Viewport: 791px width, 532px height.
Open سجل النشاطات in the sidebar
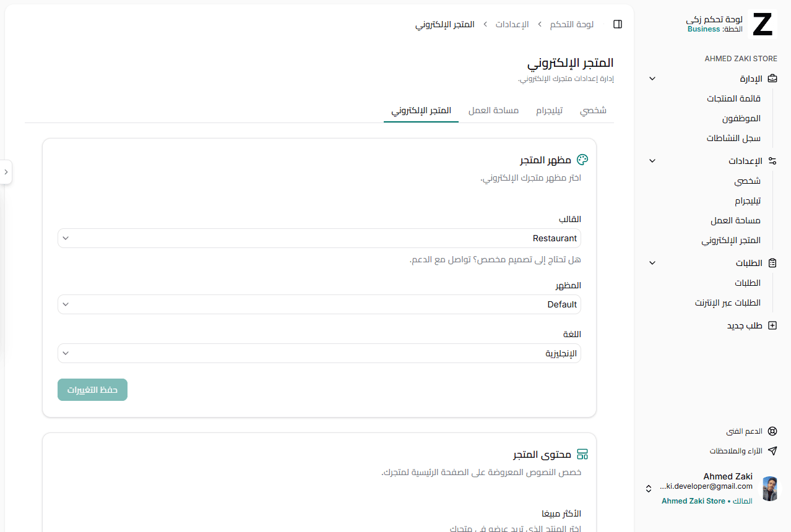coord(734,139)
